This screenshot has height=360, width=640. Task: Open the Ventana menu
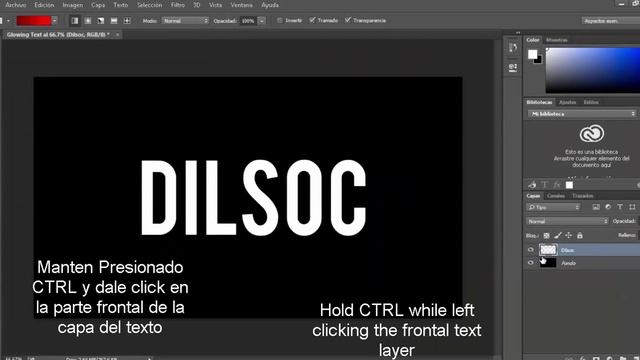click(242, 5)
